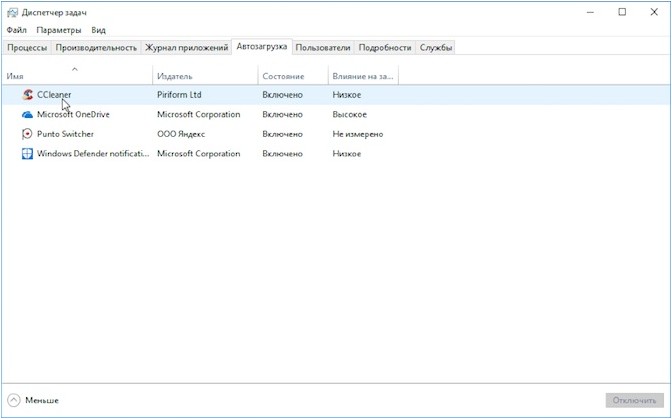Click Microsoft Corporation in Windows Defender row
Screen dimensions: 672x419
click(198, 154)
